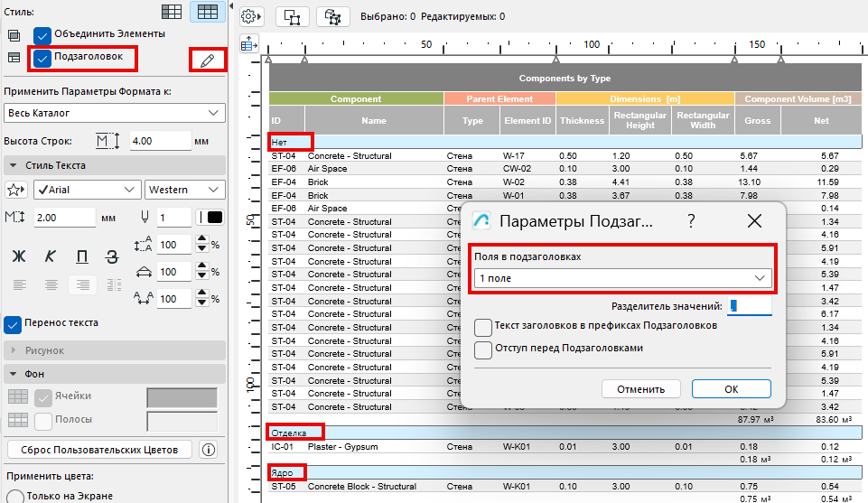This screenshot has width=868, height=503.
Task: Toggle strikethrough З text formatting
Action: [x=112, y=256]
